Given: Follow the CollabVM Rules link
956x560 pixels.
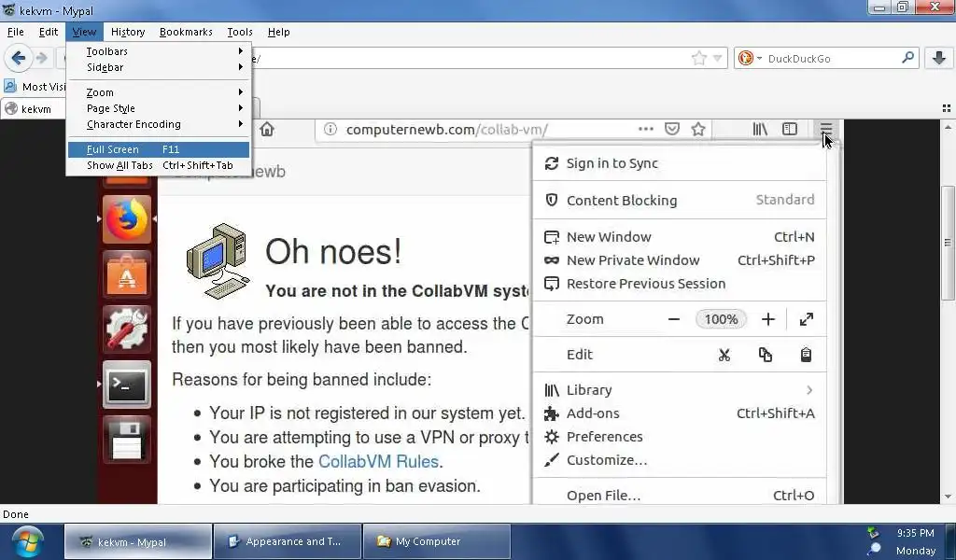Looking at the screenshot, I should (x=378, y=461).
